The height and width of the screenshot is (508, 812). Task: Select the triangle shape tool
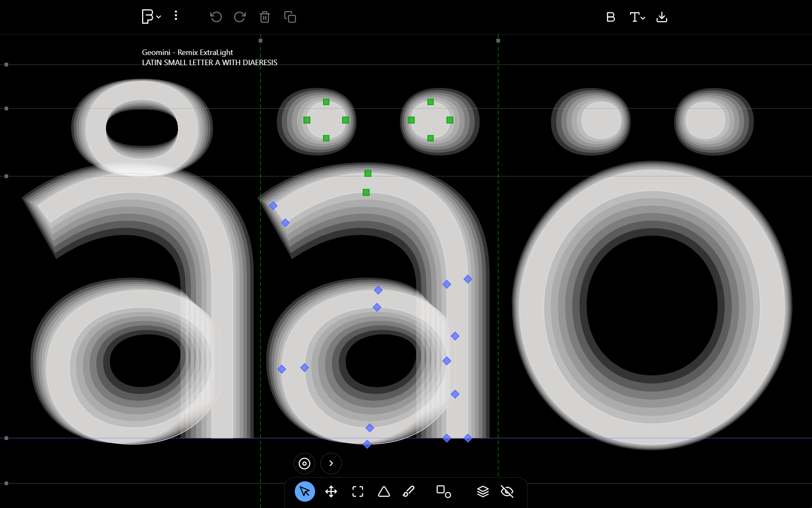[x=384, y=491]
